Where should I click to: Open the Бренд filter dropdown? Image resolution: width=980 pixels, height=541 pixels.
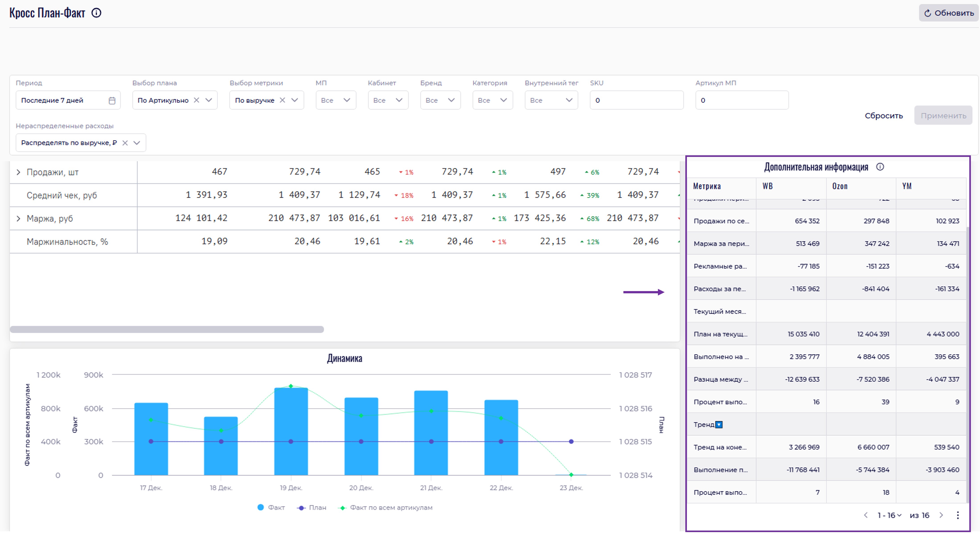point(440,100)
